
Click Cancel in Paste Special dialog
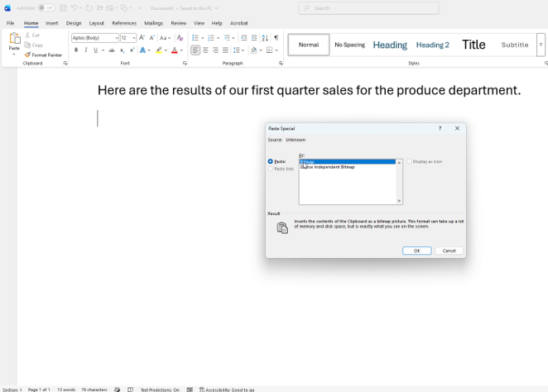449,251
